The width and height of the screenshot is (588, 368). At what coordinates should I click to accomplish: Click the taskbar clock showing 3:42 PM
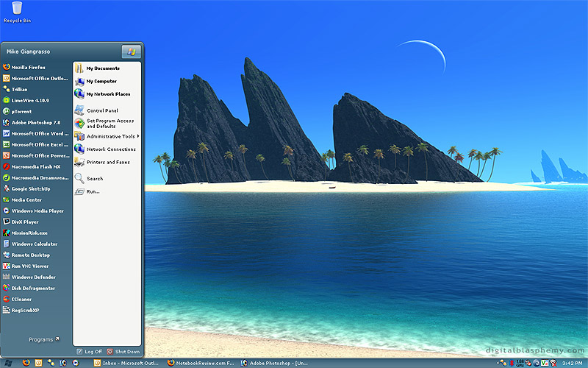(x=573, y=363)
